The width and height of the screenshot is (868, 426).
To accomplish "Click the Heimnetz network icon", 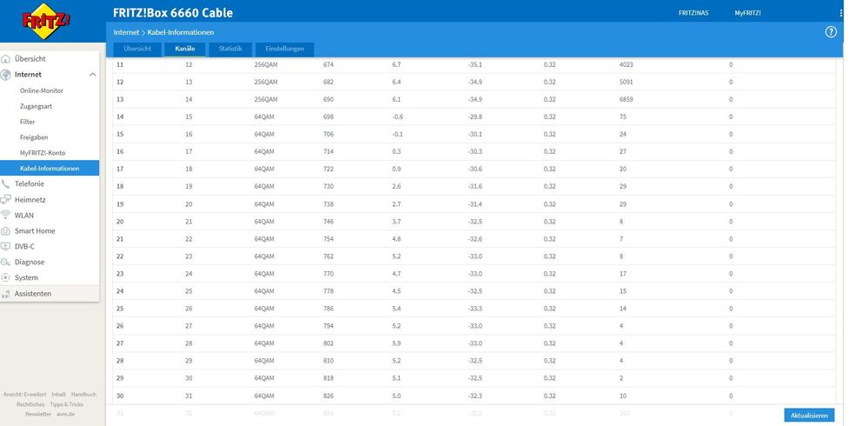I will tap(5, 199).
